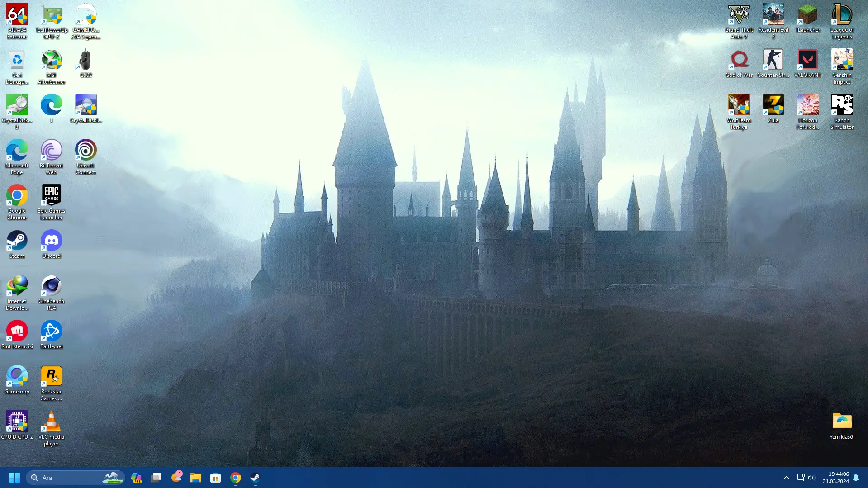Open Microsoft Edge desktop shortcut
This screenshot has width=868, height=488.
(17, 157)
